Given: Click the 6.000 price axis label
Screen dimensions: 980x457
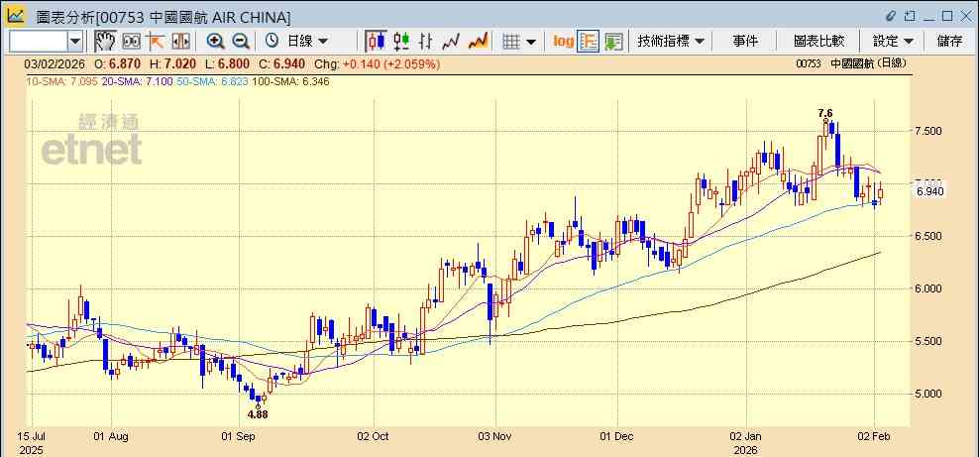Looking at the screenshot, I should point(928,288).
